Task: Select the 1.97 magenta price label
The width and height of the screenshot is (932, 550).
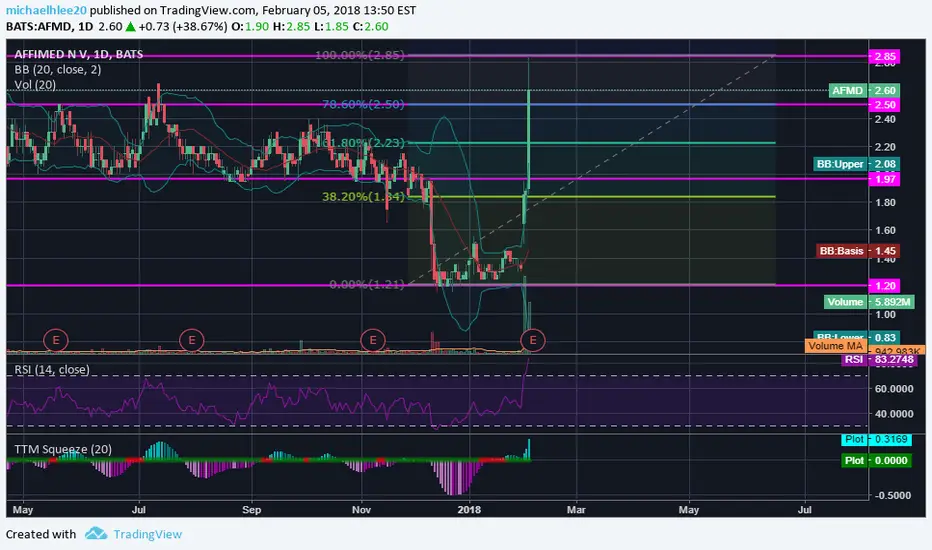Action: (884, 179)
